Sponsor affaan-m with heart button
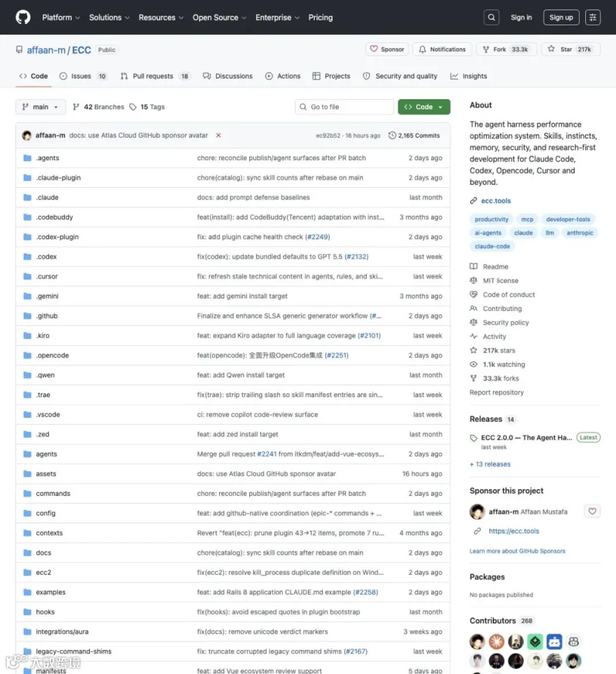 click(592, 512)
